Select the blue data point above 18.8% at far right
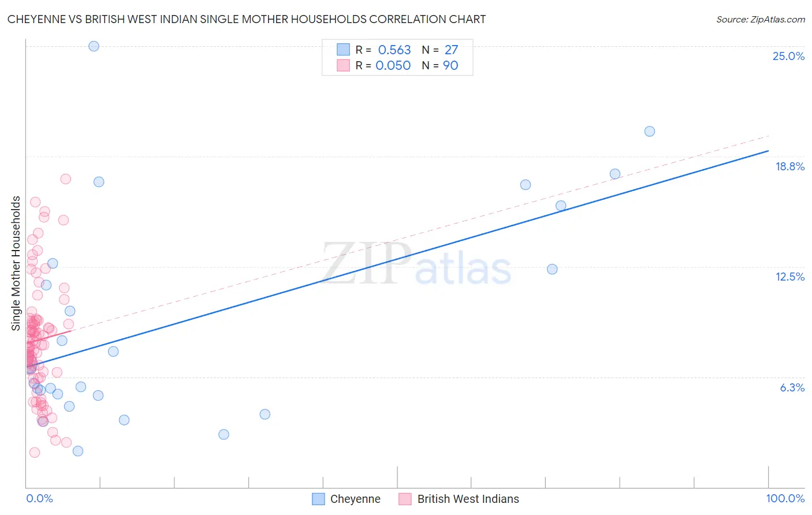This screenshot has width=812, height=515. point(649,131)
